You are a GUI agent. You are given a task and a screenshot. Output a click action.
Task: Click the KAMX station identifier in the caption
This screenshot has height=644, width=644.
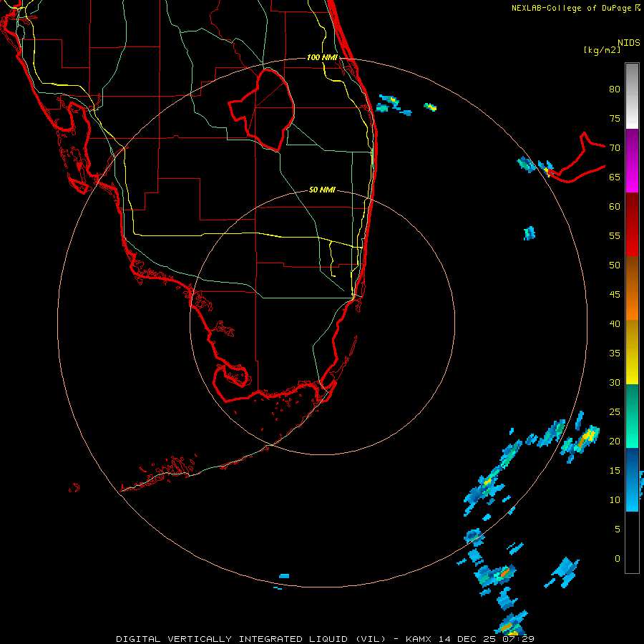click(419, 639)
